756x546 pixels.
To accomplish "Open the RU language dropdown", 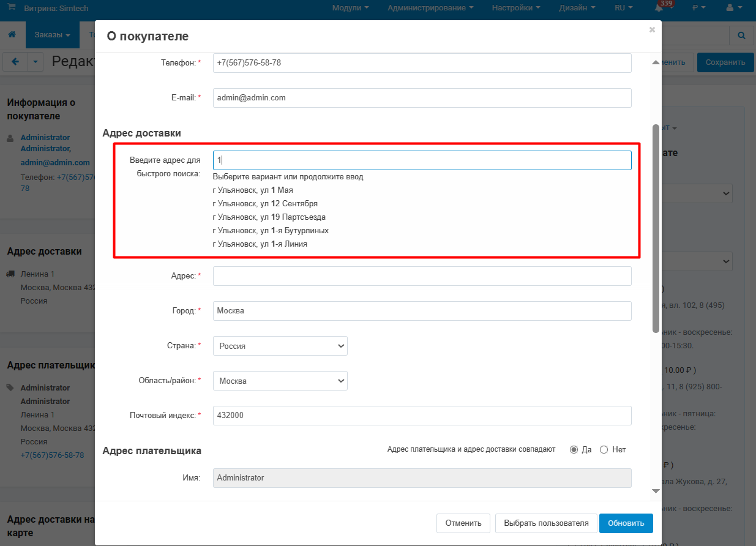I will tap(624, 8).
